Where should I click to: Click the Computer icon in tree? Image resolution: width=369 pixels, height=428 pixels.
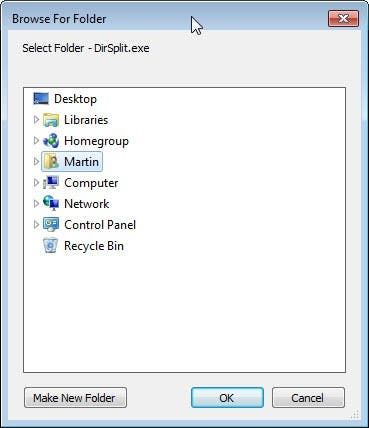51,183
